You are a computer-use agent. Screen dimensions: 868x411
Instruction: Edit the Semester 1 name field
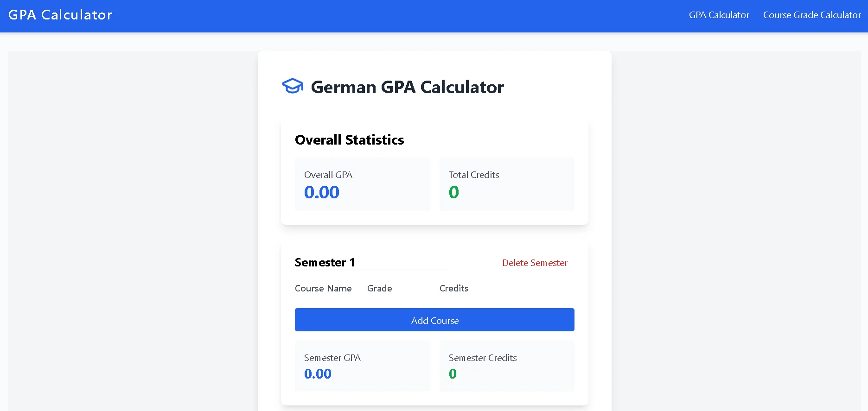tap(371, 262)
